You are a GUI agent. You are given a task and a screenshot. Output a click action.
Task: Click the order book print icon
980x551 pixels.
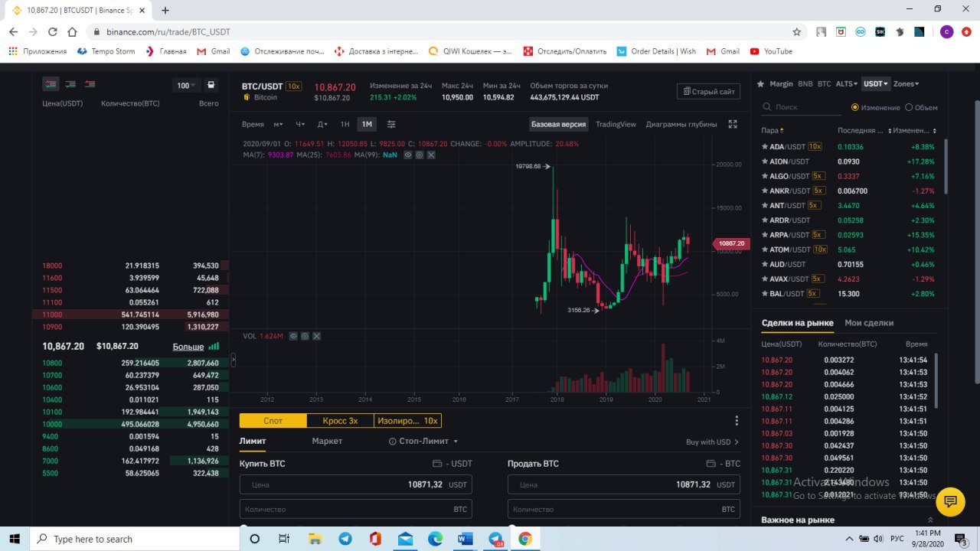click(211, 85)
